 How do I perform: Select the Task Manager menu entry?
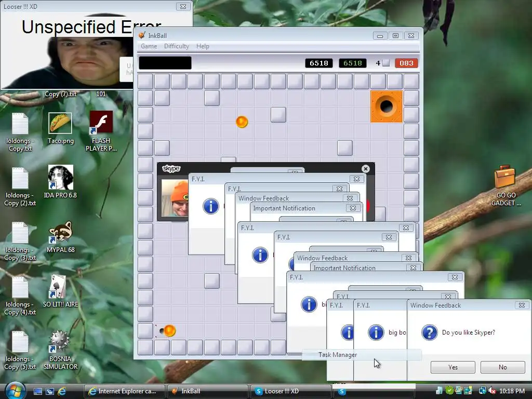[362, 355]
